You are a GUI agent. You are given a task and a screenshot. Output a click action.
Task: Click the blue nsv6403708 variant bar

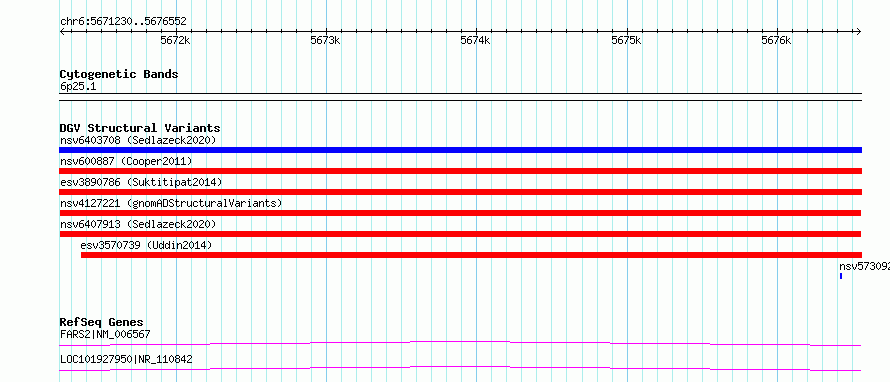click(x=460, y=150)
